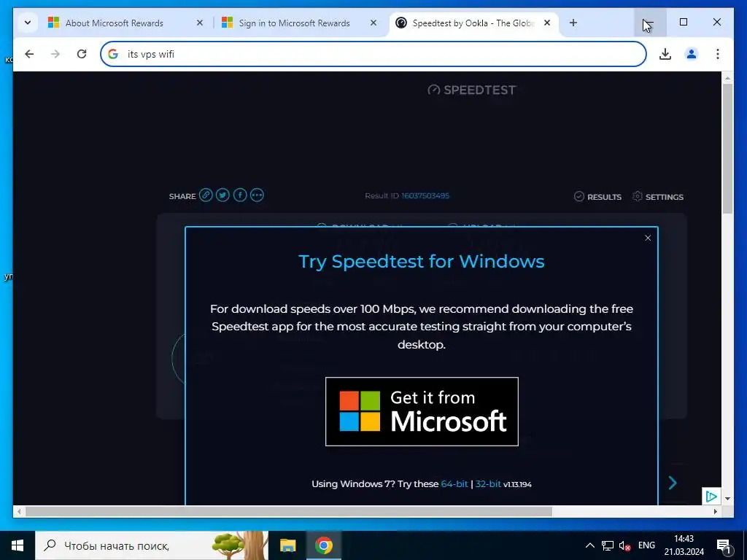Open more share options icon

(x=257, y=195)
